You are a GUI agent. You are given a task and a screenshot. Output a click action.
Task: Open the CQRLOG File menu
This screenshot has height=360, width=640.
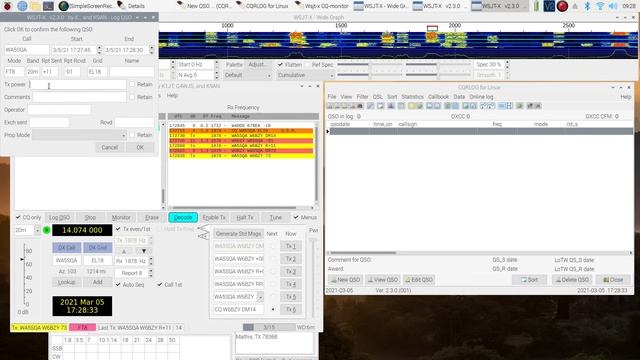(x=332, y=97)
